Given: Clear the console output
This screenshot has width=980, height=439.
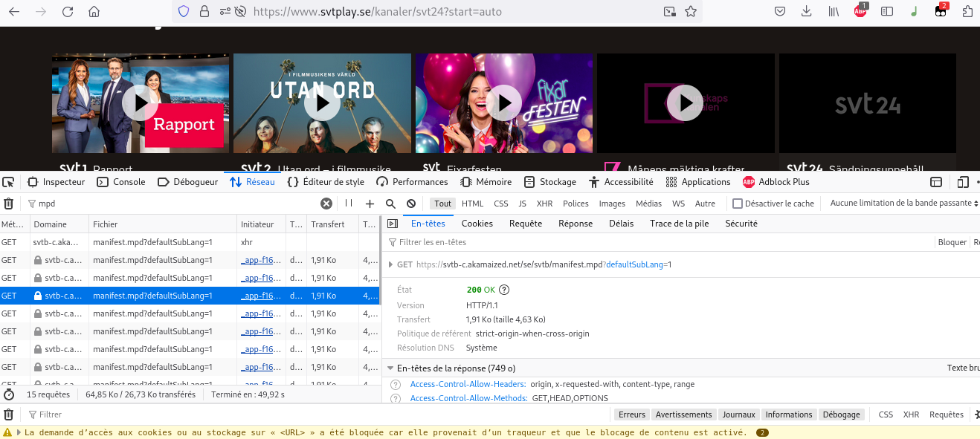Looking at the screenshot, I should pyautogui.click(x=8, y=414).
